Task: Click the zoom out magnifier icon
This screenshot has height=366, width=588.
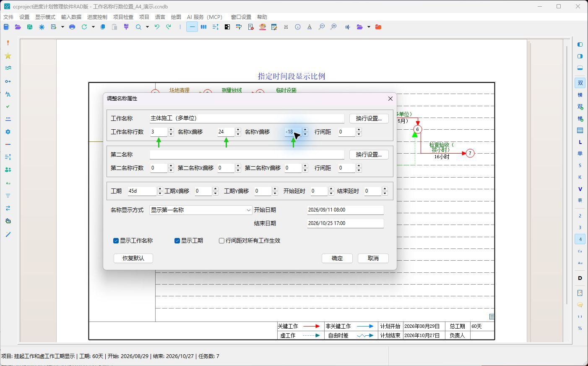Action: click(322, 27)
